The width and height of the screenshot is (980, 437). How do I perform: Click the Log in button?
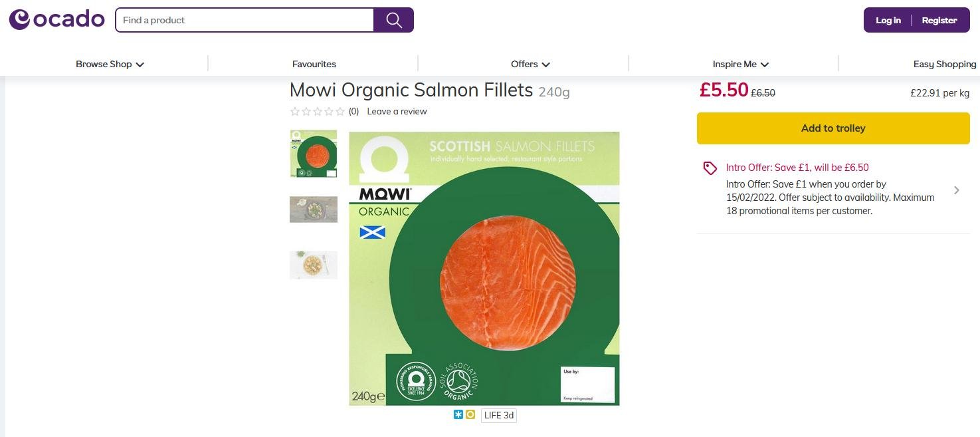[x=888, y=20]
